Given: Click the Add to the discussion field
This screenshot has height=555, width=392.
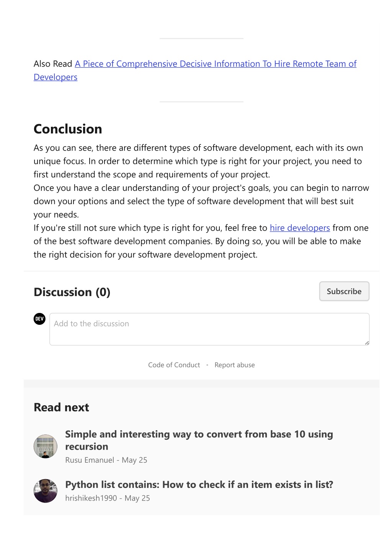Looking at the screenshot, I should (209, 329).
